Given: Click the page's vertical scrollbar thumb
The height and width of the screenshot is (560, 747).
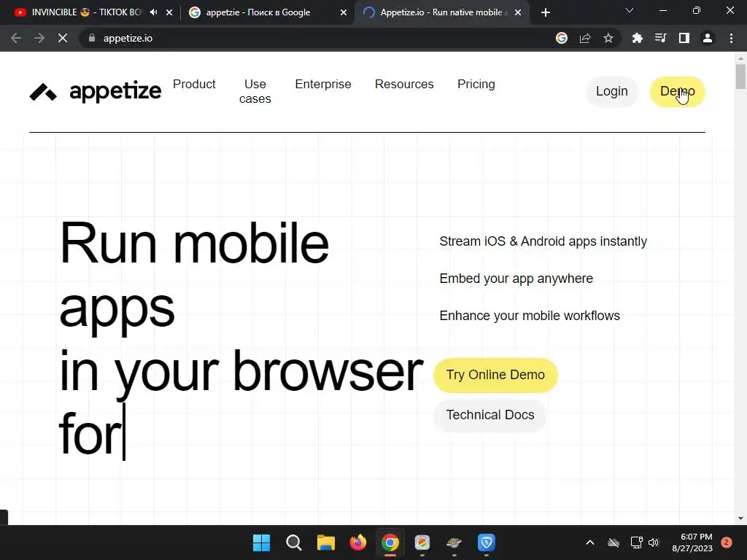Looking at the screenshot, I should pos(740,76).
